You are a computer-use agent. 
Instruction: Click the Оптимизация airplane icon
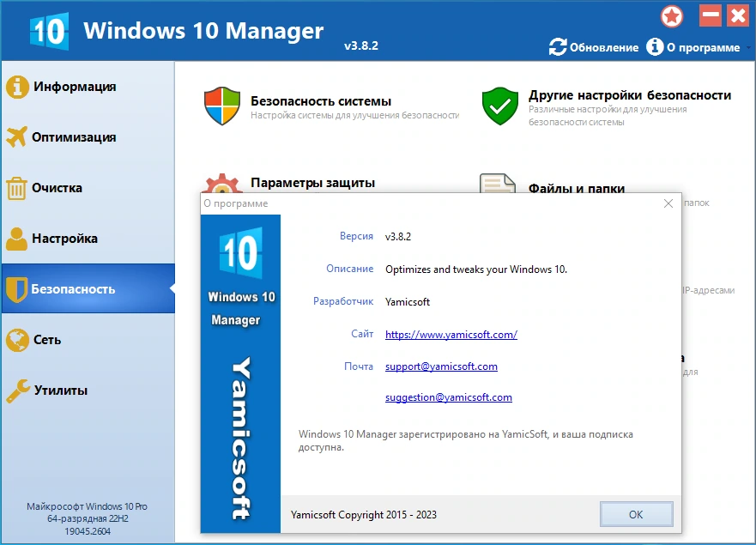coord(17,137)
